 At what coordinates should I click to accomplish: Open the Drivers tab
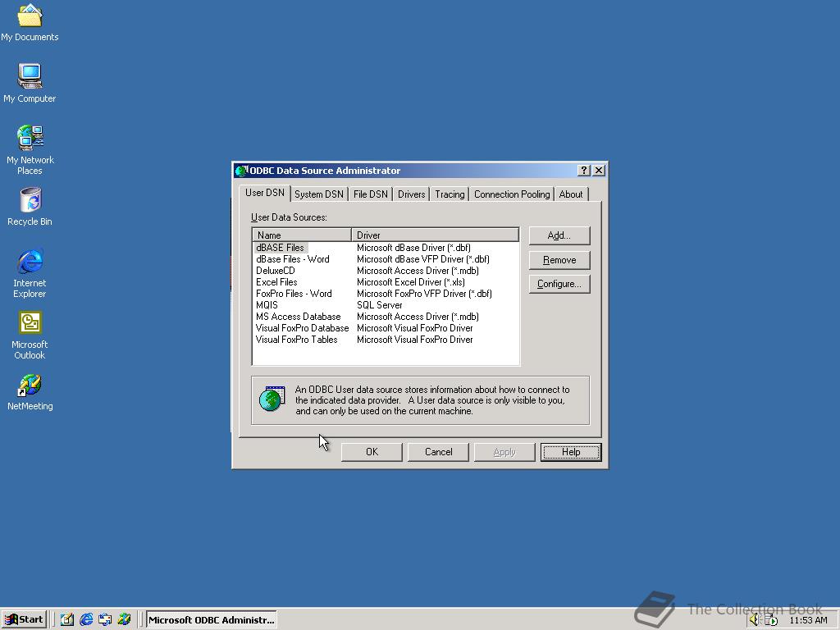click(412, 194)
